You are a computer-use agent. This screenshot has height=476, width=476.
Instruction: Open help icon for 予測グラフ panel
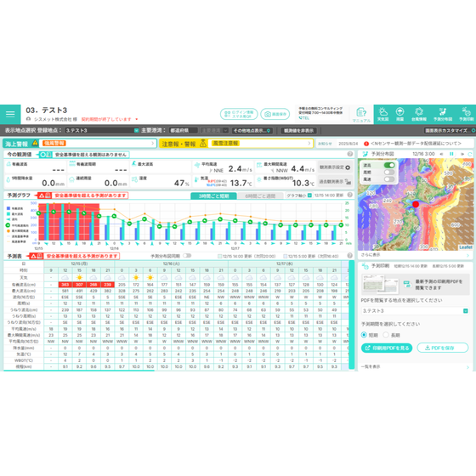tap(349, 195)
